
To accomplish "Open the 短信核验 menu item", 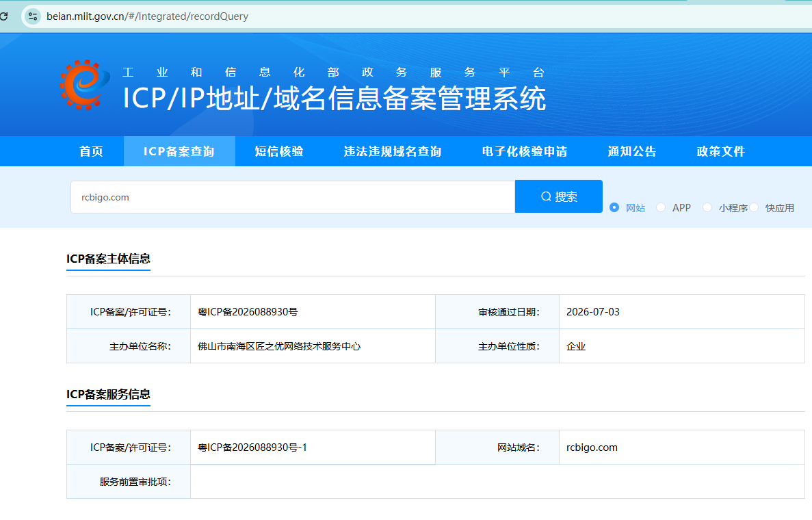I will click(279, 151).
